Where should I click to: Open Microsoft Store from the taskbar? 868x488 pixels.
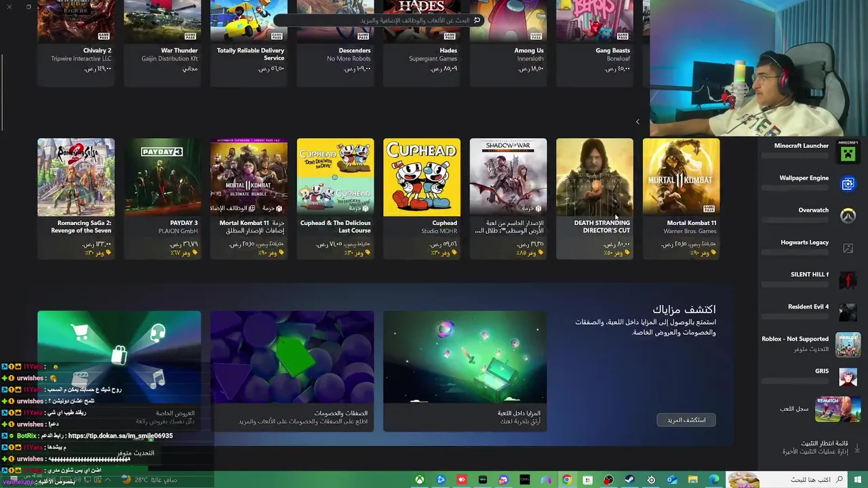(588, 480)
